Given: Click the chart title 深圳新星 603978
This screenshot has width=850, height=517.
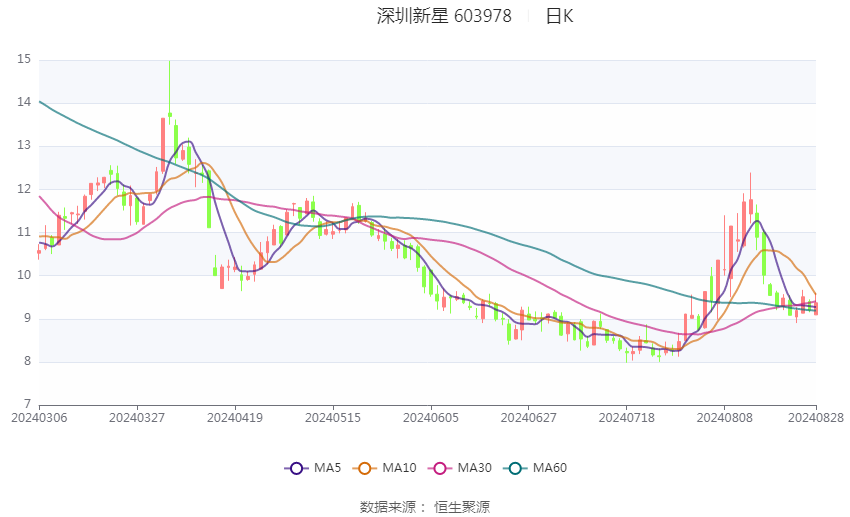Looking at the screenshot, I should (444, 16).
